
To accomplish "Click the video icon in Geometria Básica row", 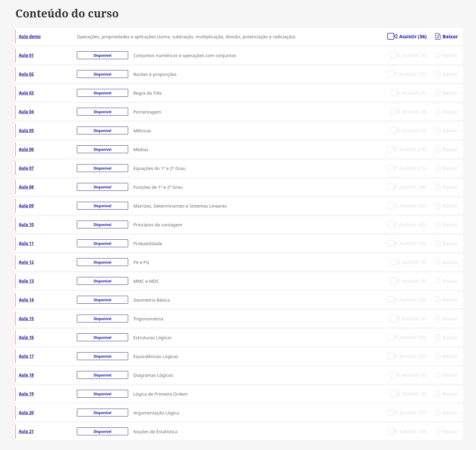I will 392,300.
